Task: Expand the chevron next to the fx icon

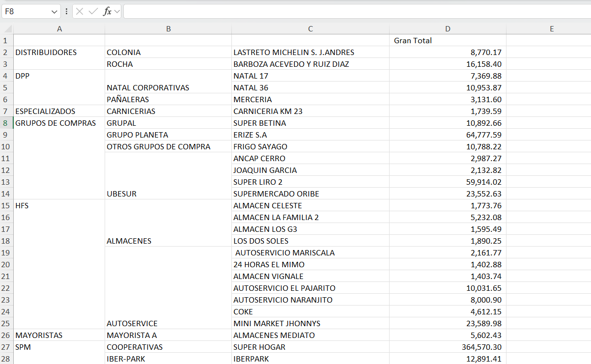Action: click(117, 11)
